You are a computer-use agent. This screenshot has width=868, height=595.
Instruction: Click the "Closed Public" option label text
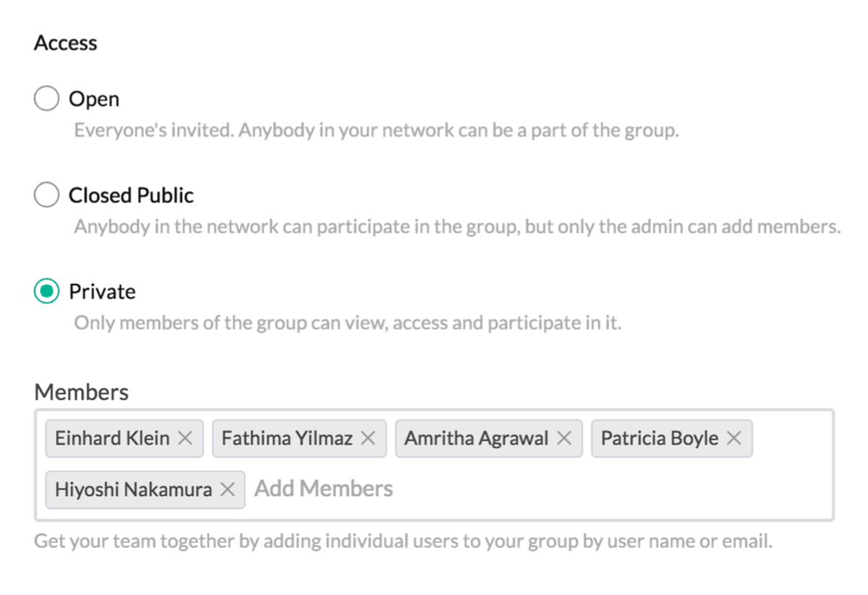click(x=131, y=195)
